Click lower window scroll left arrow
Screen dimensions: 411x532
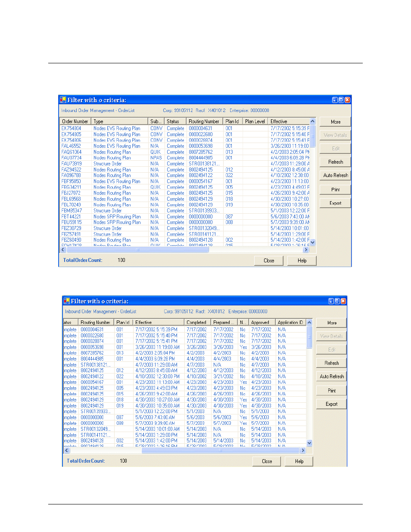tap(67, 450)
